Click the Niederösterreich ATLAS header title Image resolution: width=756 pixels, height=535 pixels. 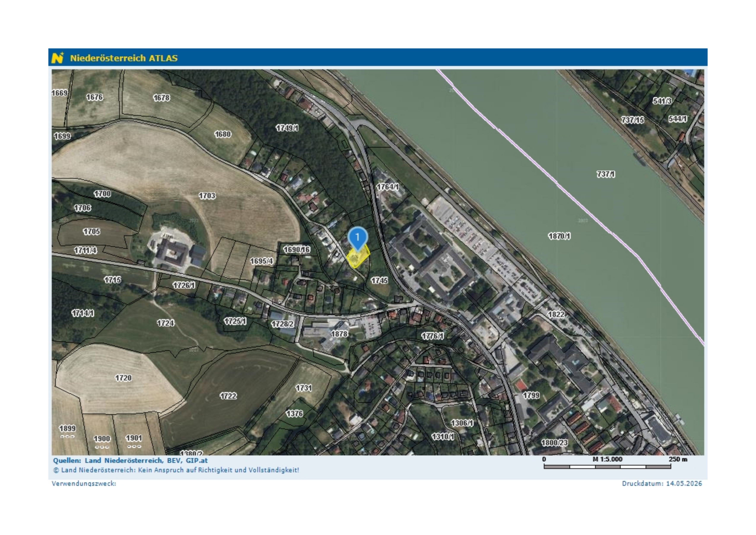coord(124,58)
